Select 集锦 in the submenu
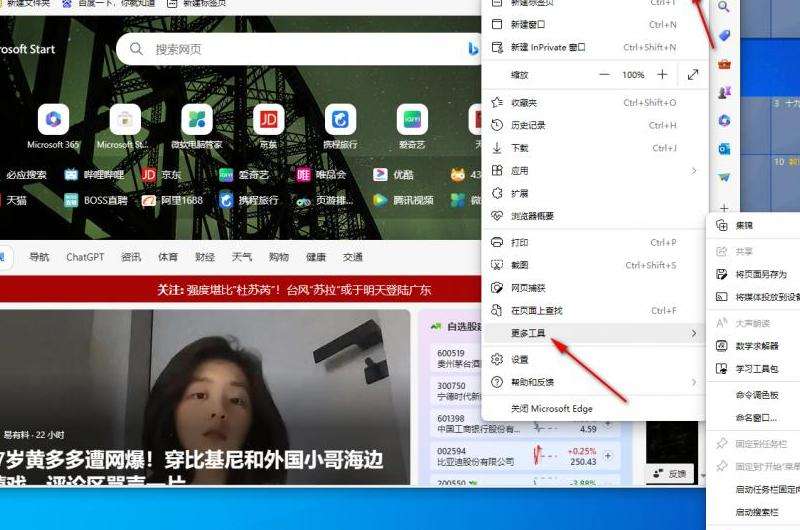This screenshot has width=800, height=530. point(754,225)
